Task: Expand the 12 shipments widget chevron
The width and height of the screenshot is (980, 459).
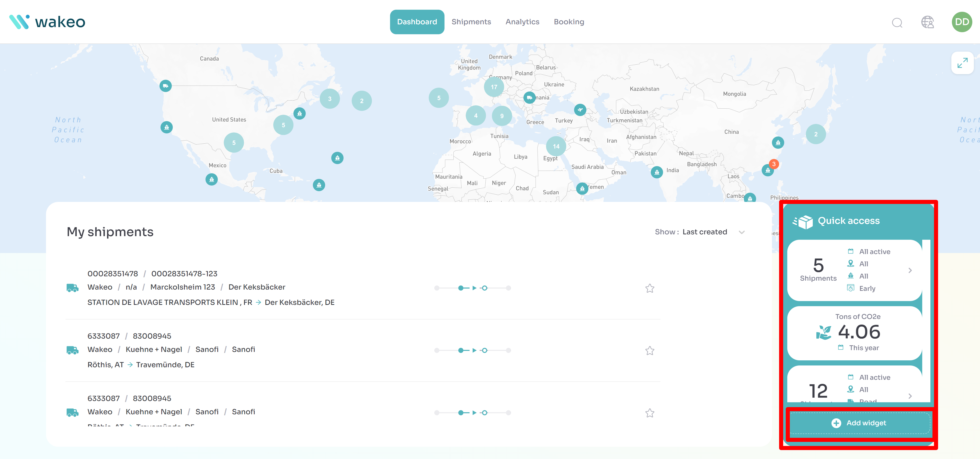Action: (x=910, y=396)
